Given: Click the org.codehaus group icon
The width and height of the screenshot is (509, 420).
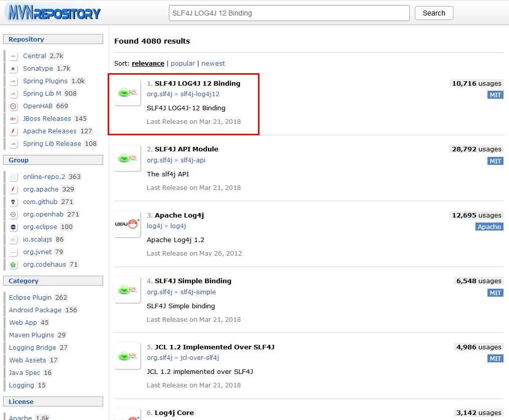Looking at the screenshot, I should 13,265.
